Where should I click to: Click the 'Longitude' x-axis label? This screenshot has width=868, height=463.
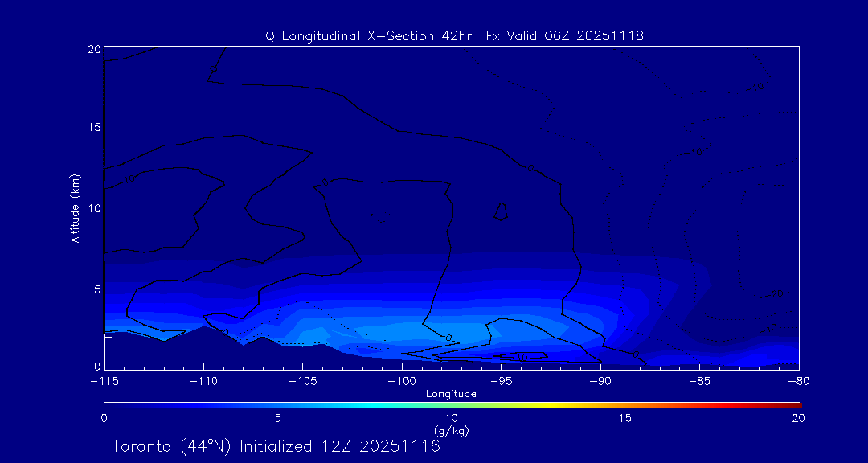click(451, 394)
